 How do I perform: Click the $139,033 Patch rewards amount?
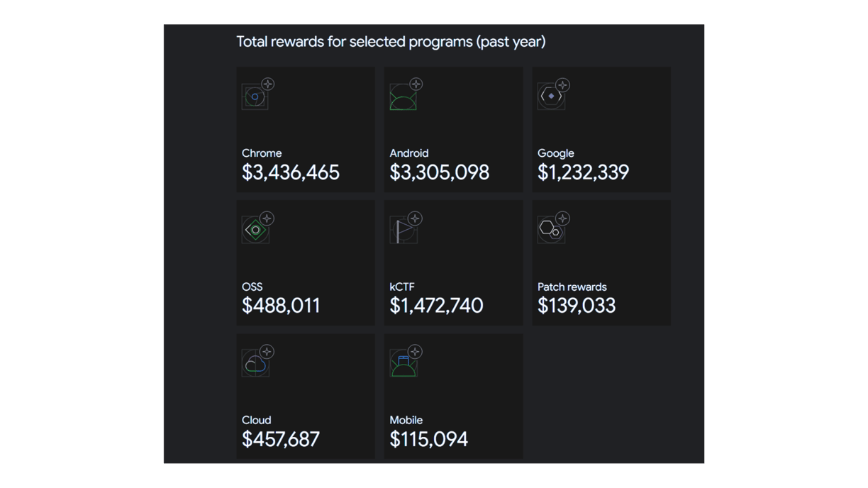point(577,306)
